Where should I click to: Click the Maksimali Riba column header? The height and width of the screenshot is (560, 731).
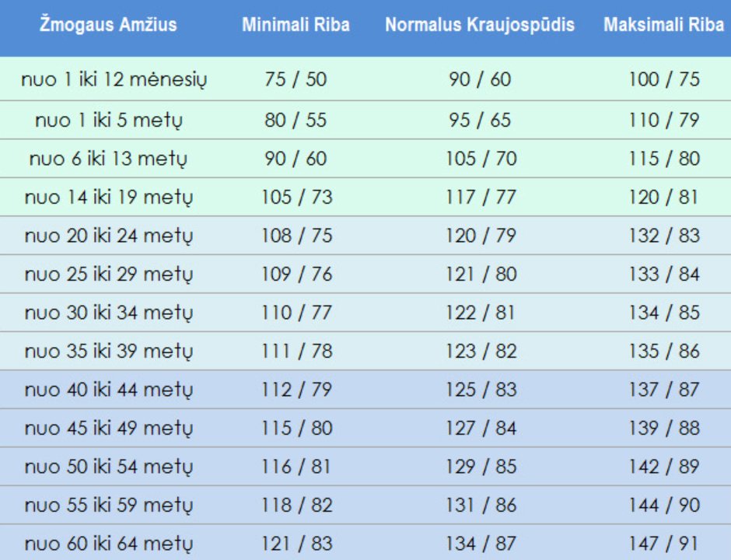tap(664, 25)
